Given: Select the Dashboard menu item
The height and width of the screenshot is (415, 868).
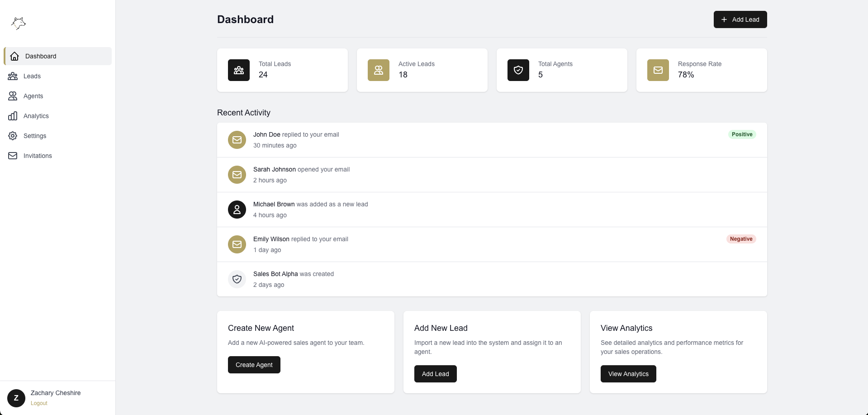Looking at the screenshot, I should 41,56.
